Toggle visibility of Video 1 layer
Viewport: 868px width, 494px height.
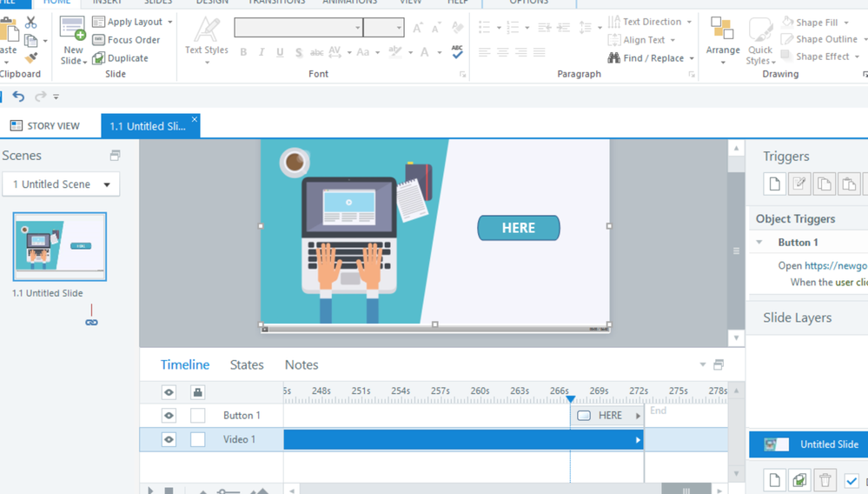tap(169, 439)
